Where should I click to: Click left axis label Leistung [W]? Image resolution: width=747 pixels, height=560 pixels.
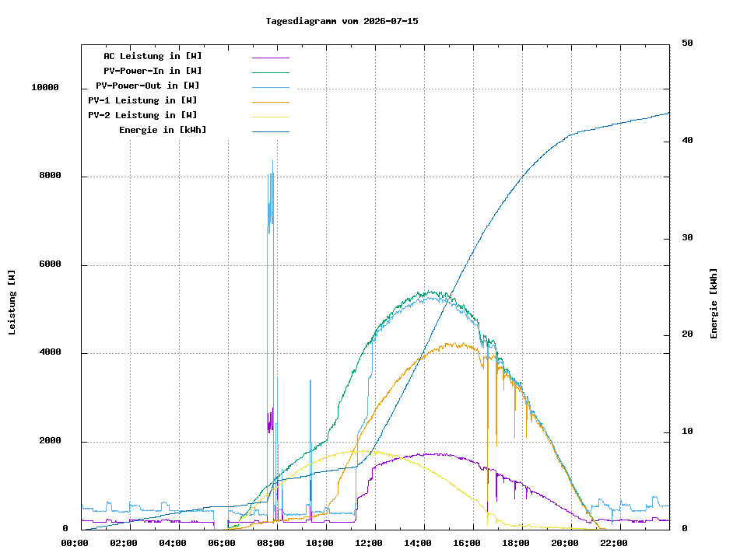(x=12, y=303)
